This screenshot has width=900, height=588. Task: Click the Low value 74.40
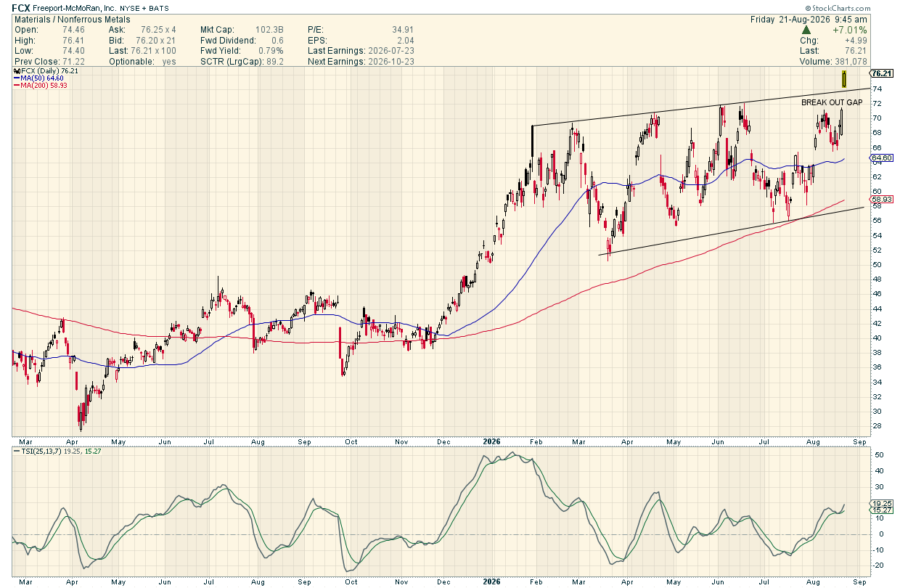tap(73, 52)
